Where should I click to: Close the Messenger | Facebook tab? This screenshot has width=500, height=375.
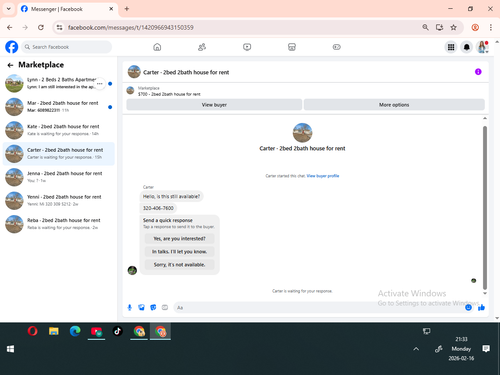coord(111,9)
